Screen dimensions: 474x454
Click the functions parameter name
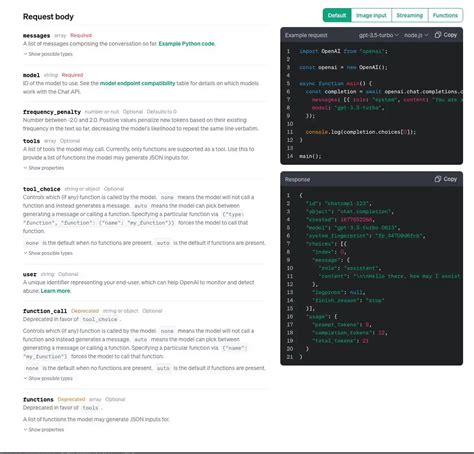(38, 399)
